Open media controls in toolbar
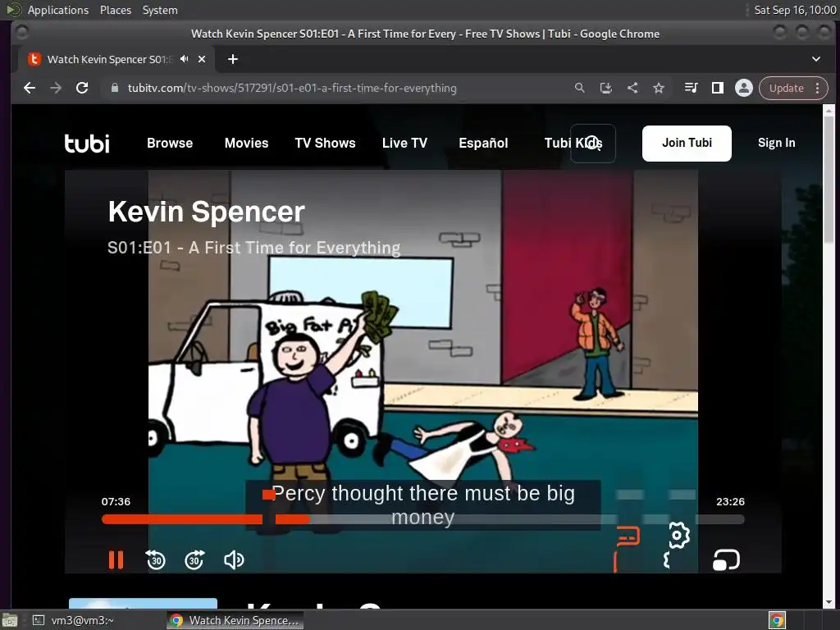840x630 pixels. [691, 88]
